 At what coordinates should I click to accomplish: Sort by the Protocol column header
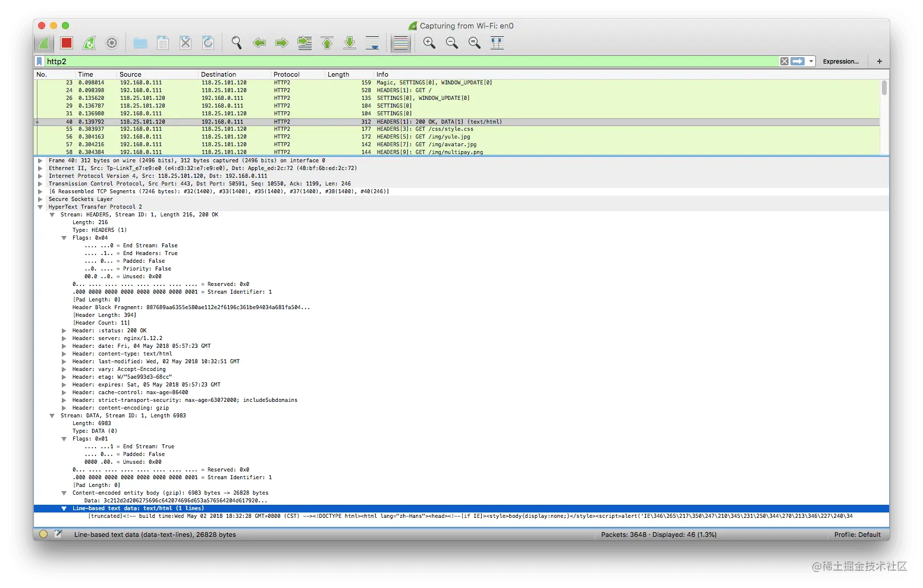(298, 74)
